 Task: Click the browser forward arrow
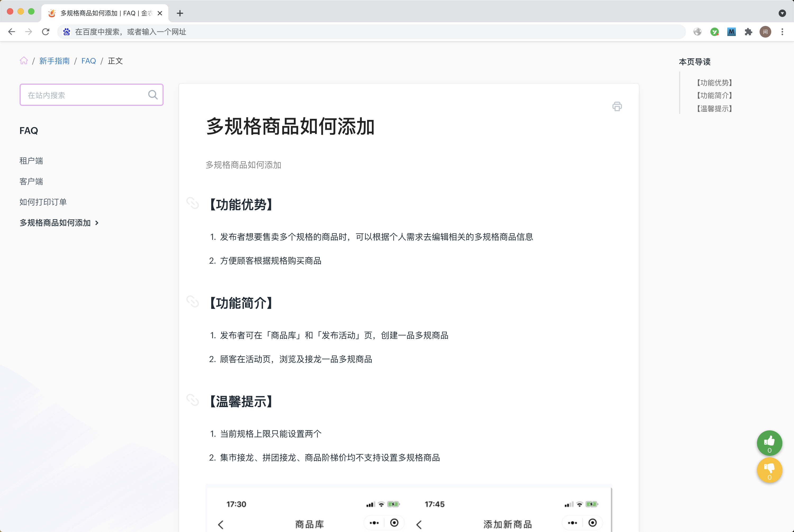[x=29, y=32]
